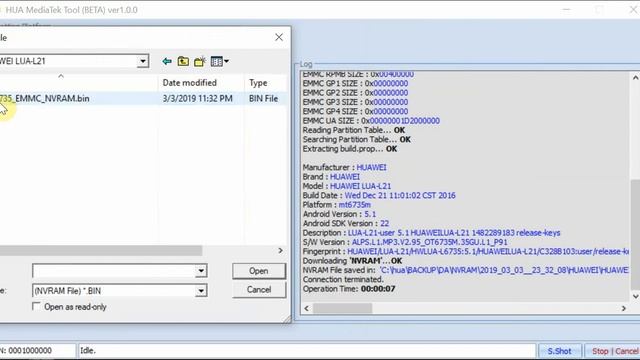Click the Idle status bar field

click(306, 351)
